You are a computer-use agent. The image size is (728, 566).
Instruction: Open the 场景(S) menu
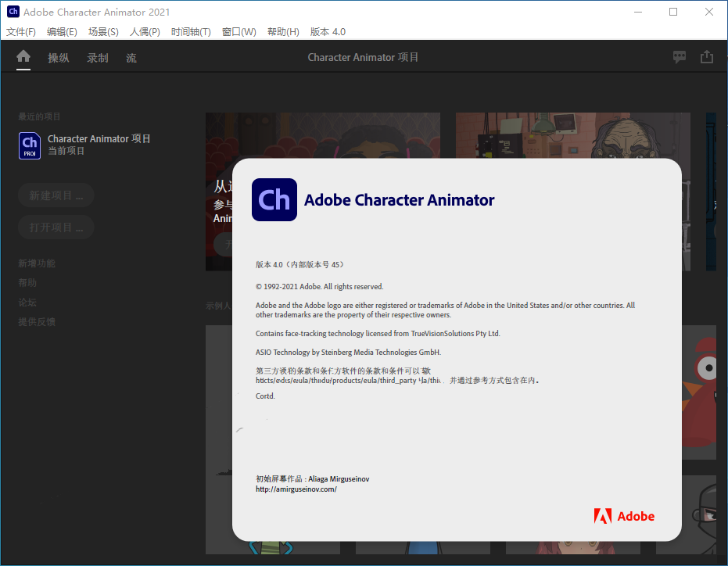click(x=103, y=31)
